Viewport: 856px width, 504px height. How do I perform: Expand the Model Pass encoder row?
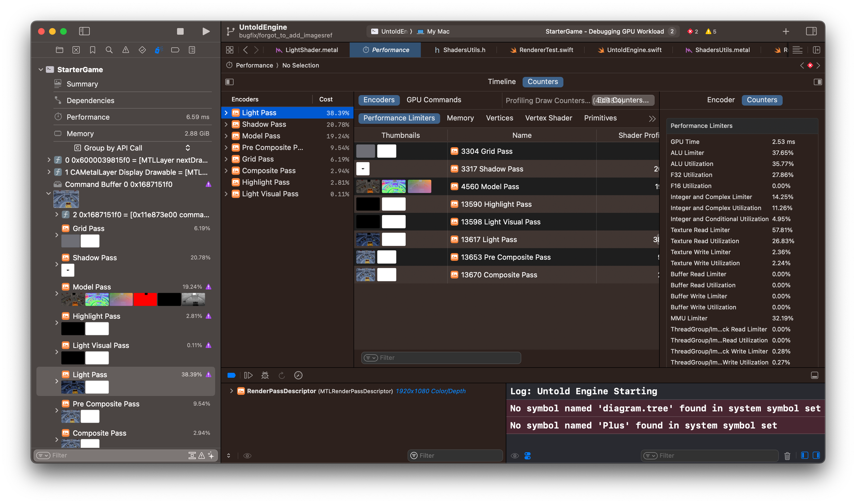click(x=226, y=136)
